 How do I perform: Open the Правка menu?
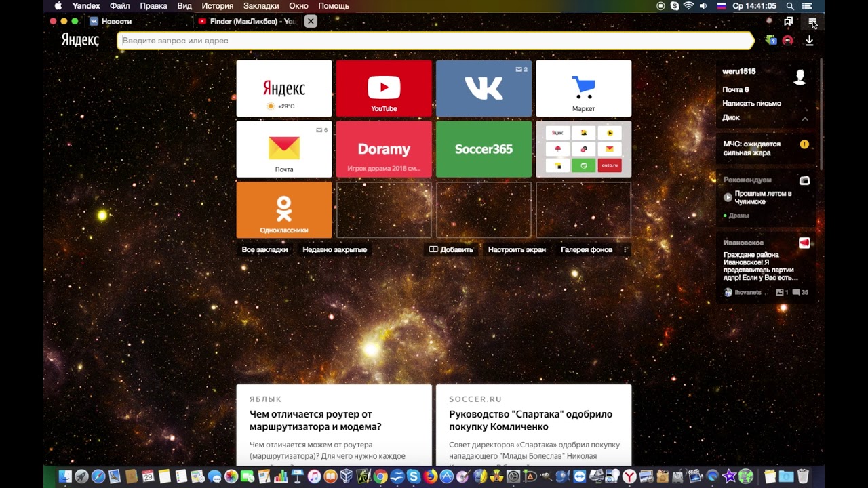[x=154, y=6]
